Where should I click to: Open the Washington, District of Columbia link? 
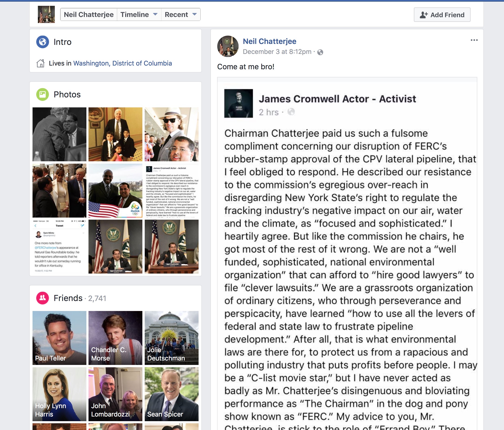(x=123, y=63)
